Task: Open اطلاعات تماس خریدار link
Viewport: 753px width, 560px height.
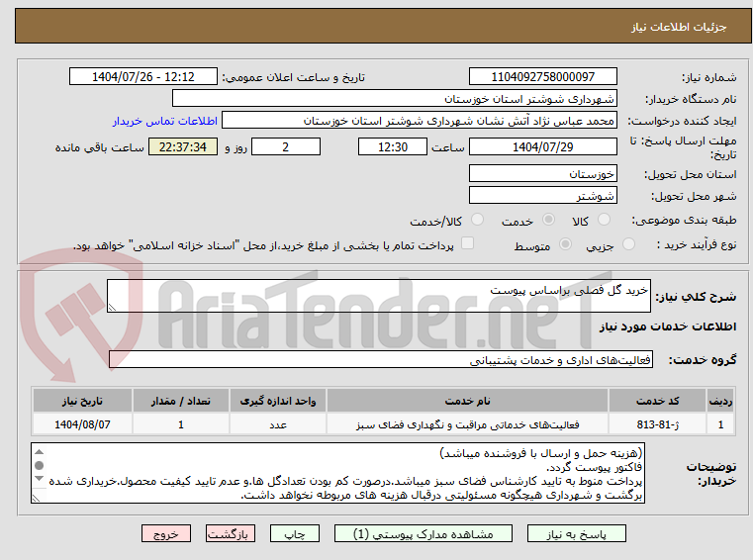Action: 164,121
